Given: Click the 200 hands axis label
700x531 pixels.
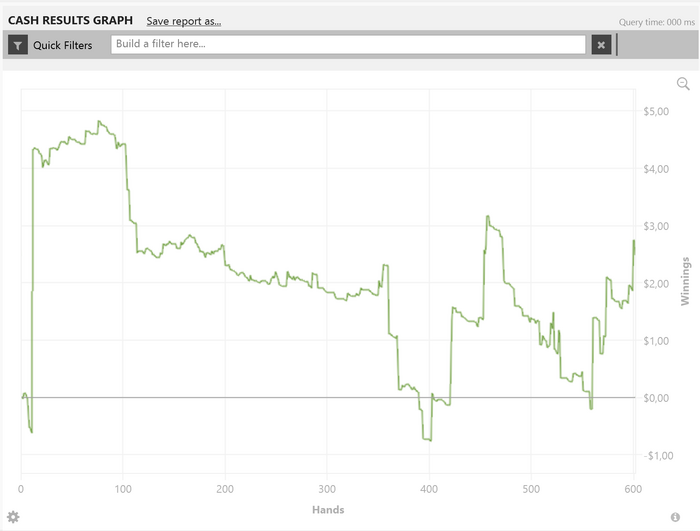Looking at the screenshot, I should click(225, 489).
